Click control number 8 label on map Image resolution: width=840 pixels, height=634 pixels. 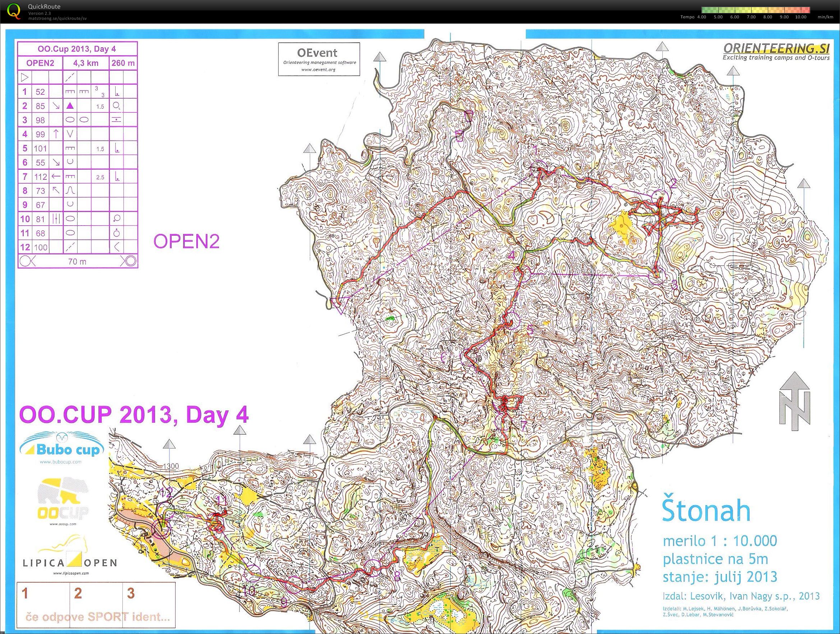[x=397, y=577]
